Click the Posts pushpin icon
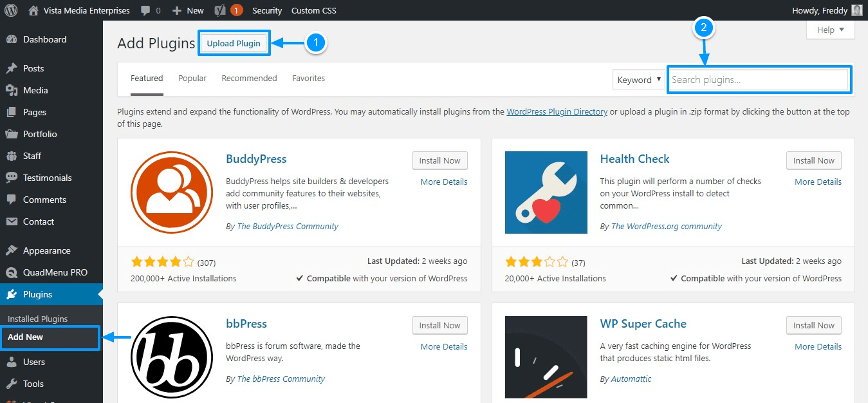This screenshot has height=403, width=868. click(x=12, y=68)
